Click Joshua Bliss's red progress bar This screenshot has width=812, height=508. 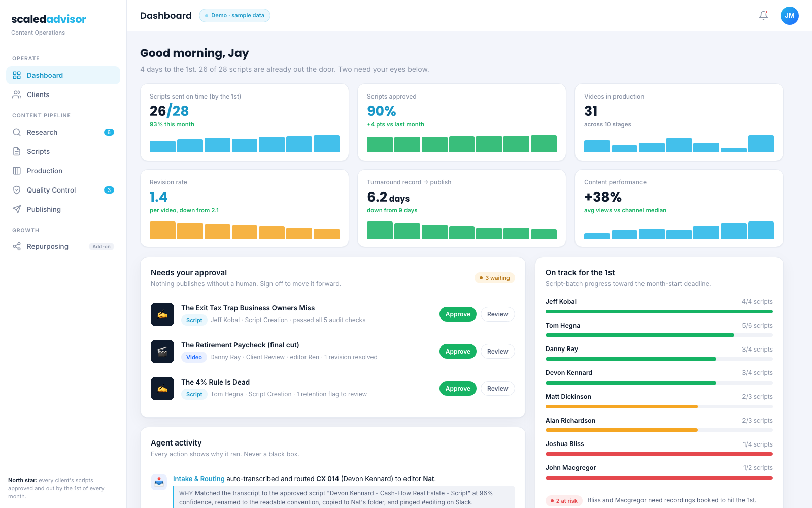[x=659, y=454]
